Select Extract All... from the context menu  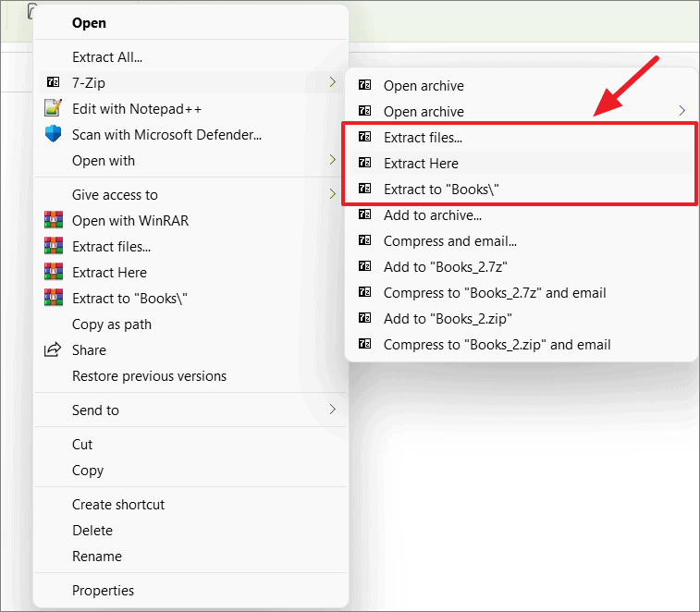click(191, 57)
